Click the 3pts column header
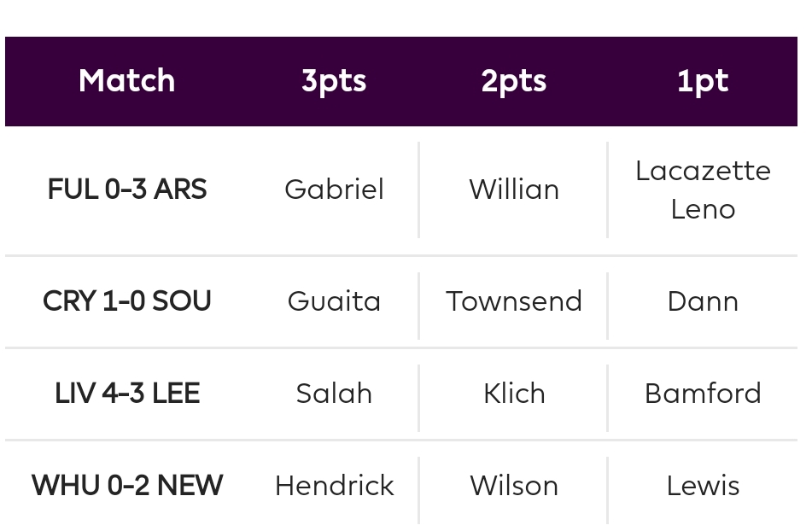 point(334,81)
